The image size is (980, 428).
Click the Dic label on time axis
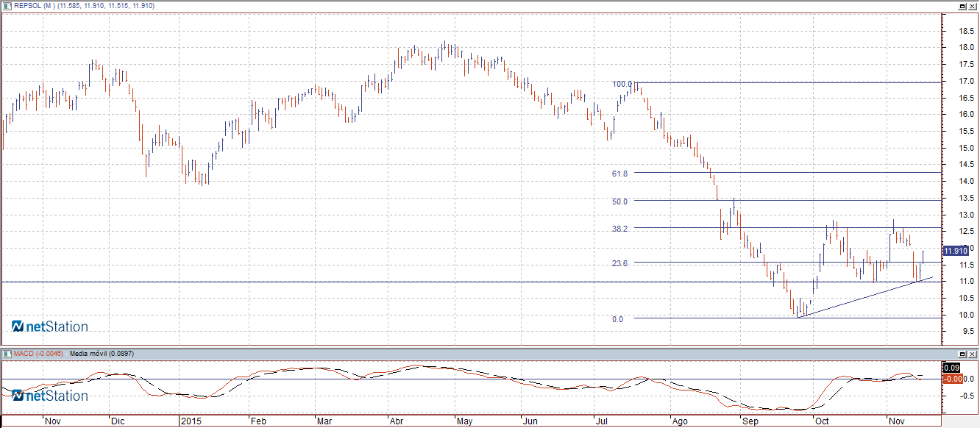(118, 421)
